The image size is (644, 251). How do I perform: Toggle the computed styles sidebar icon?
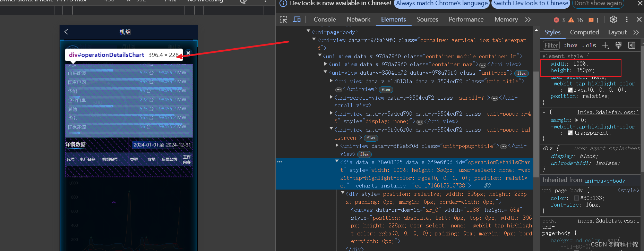tap(632, 45)
